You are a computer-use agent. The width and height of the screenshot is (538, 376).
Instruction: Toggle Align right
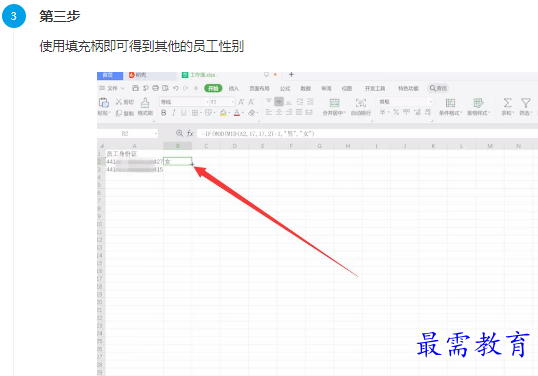coord(289,112)
